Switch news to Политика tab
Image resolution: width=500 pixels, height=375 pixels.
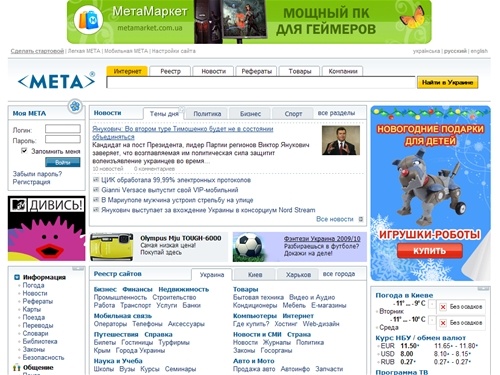[x=207, y=114]
